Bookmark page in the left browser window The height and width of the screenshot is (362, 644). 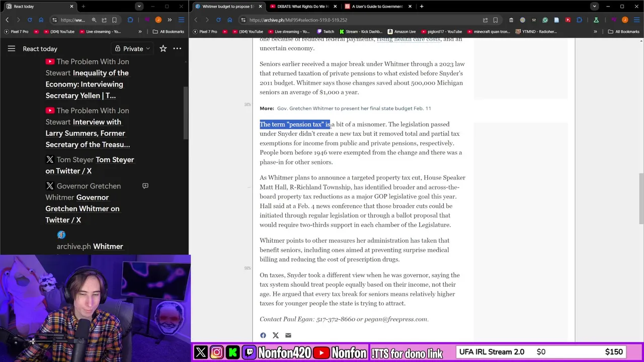coord(114,20)
